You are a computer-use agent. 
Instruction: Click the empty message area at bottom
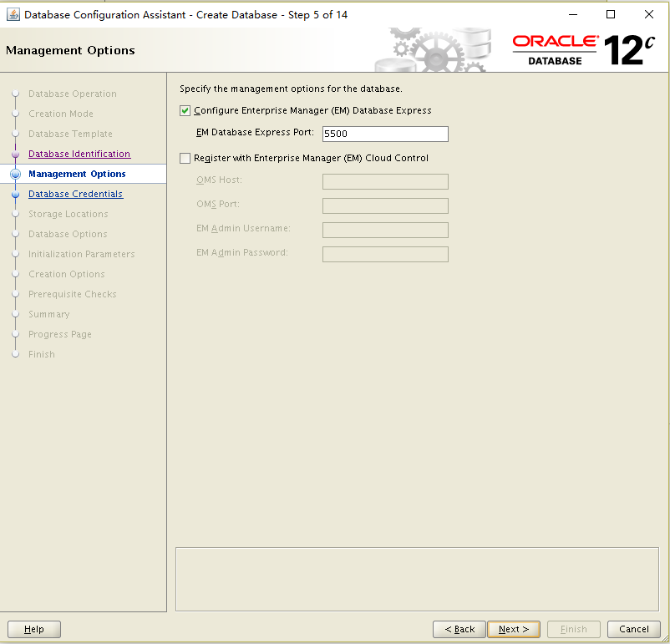[417, 580]
